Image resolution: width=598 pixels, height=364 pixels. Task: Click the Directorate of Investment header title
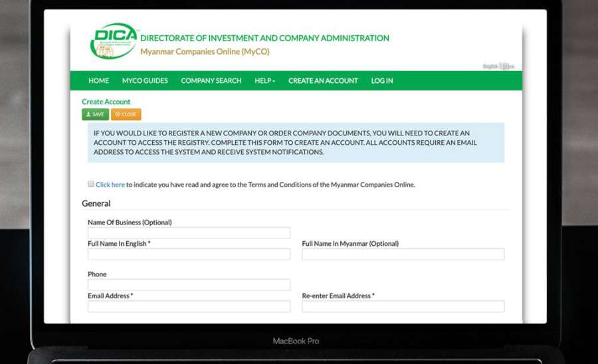click(264, 39)
